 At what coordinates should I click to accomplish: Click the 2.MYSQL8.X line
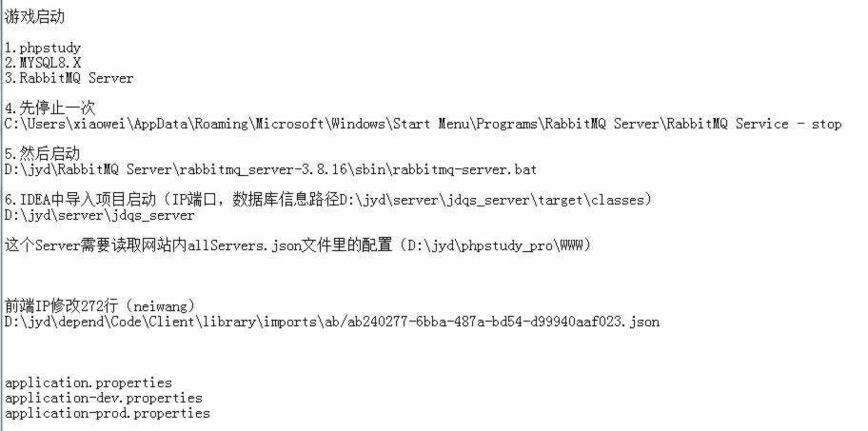coord(43,63)
